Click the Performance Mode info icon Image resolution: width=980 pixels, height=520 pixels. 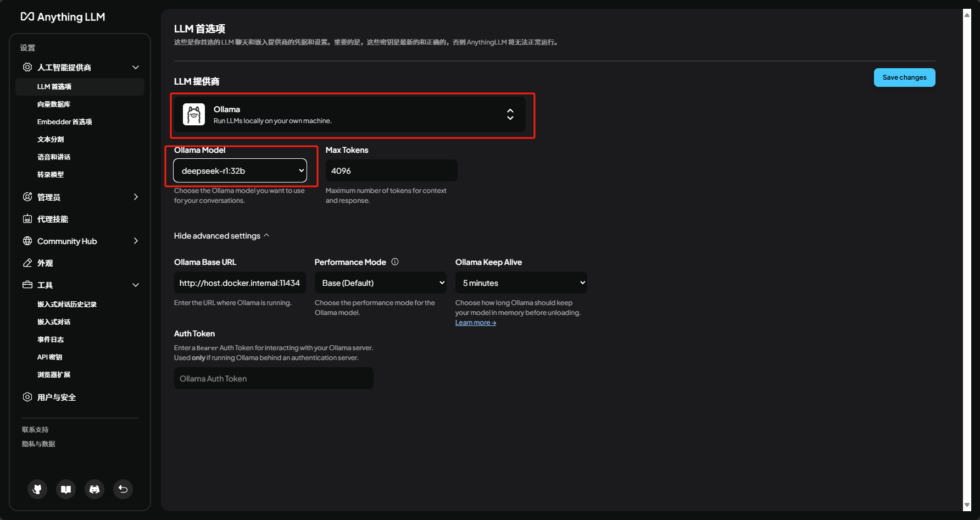[x=395, y=262]
